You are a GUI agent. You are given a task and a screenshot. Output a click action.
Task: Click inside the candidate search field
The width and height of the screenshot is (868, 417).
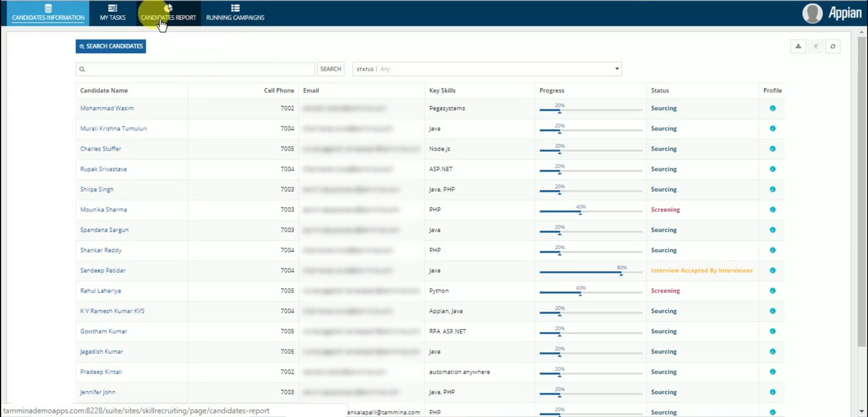click(196, 69)
